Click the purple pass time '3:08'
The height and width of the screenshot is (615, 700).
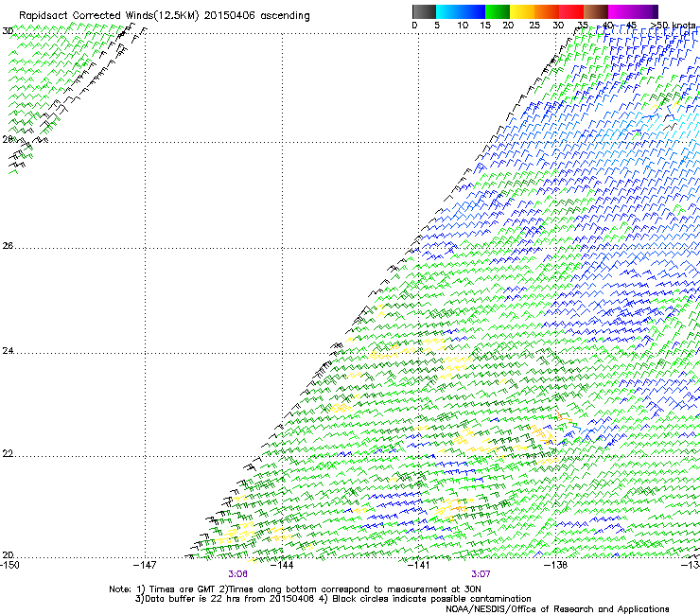pos(238,574)
